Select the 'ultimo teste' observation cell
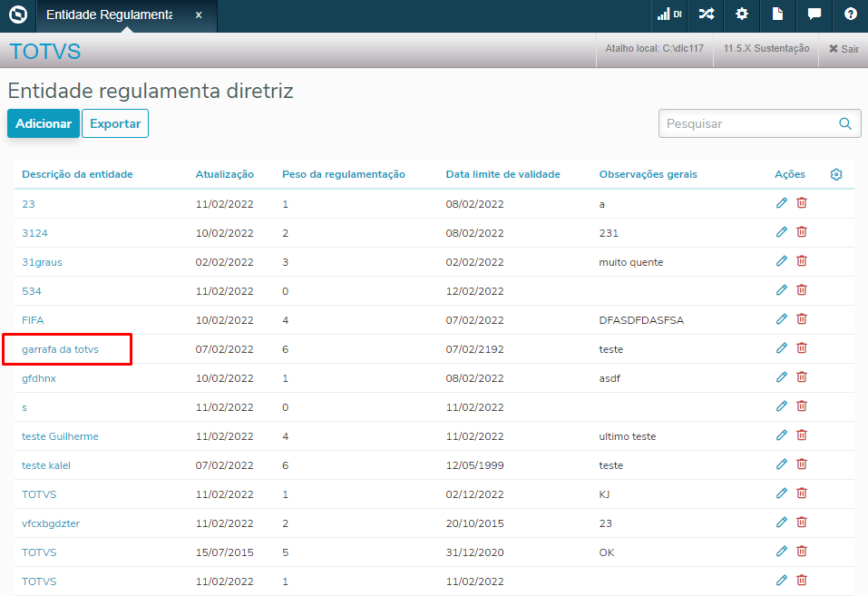Image resolution: width=868 pixels, height=596 pixels. coord(628,436)
